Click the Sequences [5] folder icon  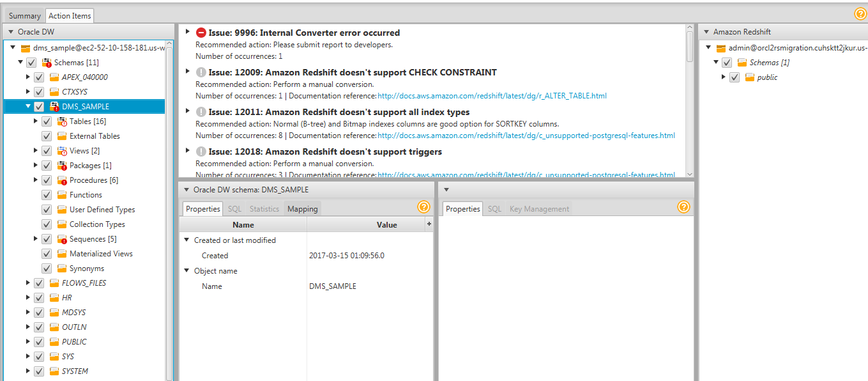point(62,239)
